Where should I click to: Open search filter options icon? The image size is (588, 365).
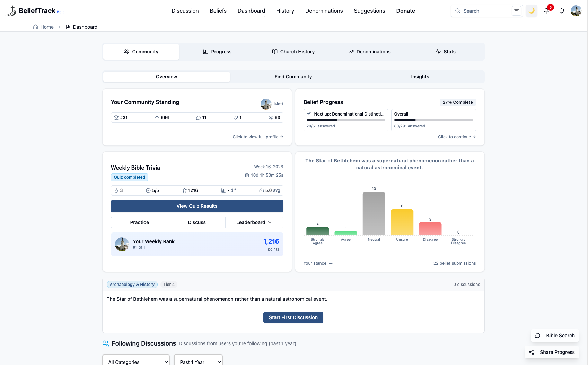pyautogui.click(x=516, y=11)
